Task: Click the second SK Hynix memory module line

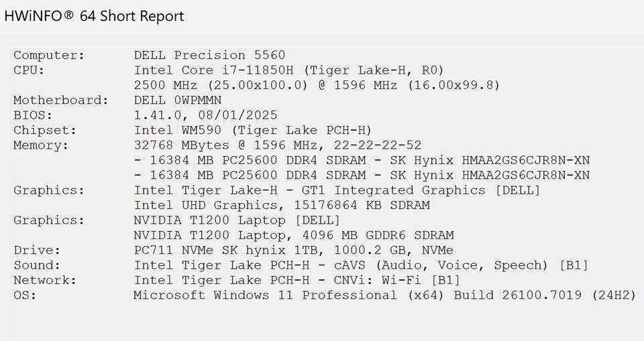Action: tap(362, 175)
